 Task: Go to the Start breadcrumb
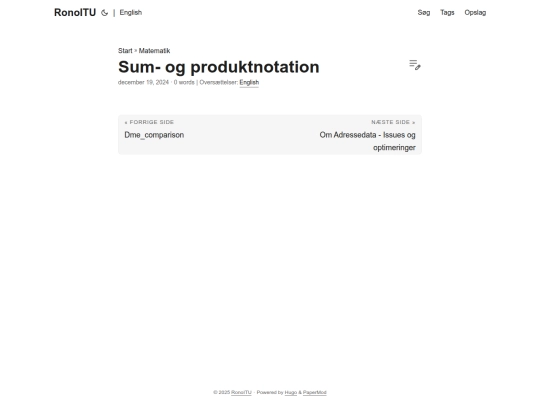125,51
